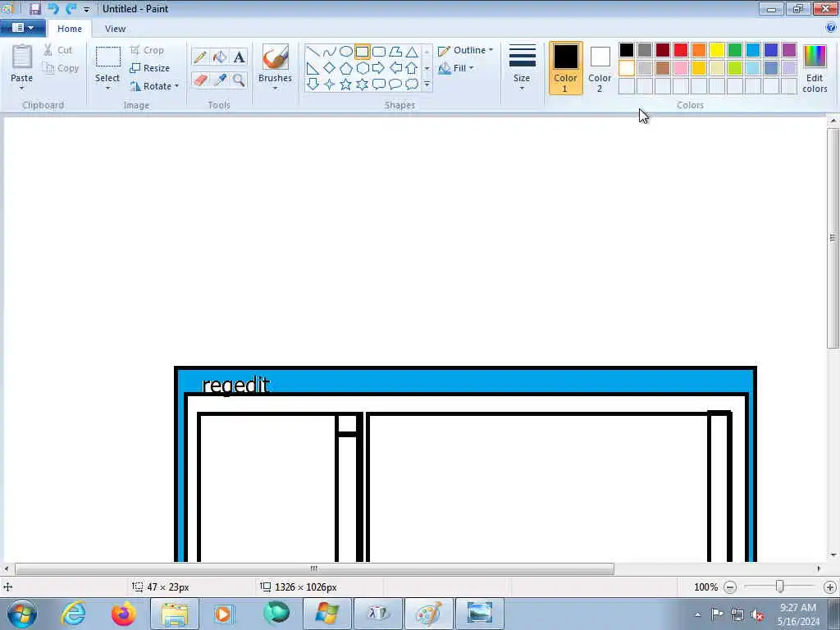This screenshot has width=840, height=630.
Task: Expand the Paste dropdown arrow
Action: (21, 89)
